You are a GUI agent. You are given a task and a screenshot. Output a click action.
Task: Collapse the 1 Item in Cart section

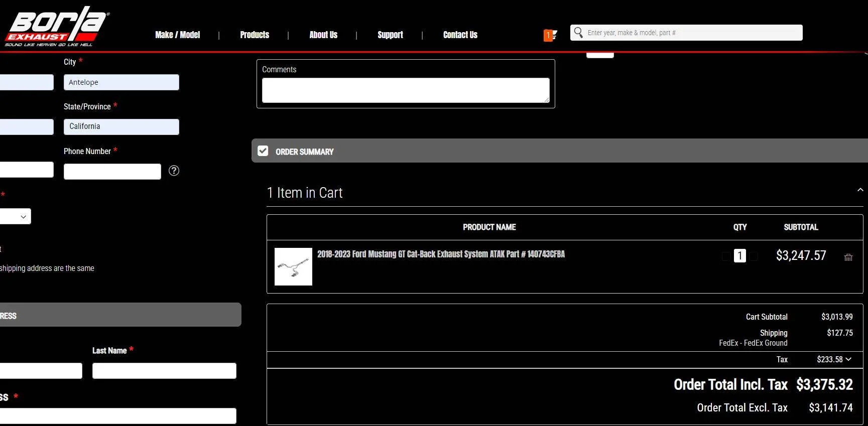coord(860,190)
